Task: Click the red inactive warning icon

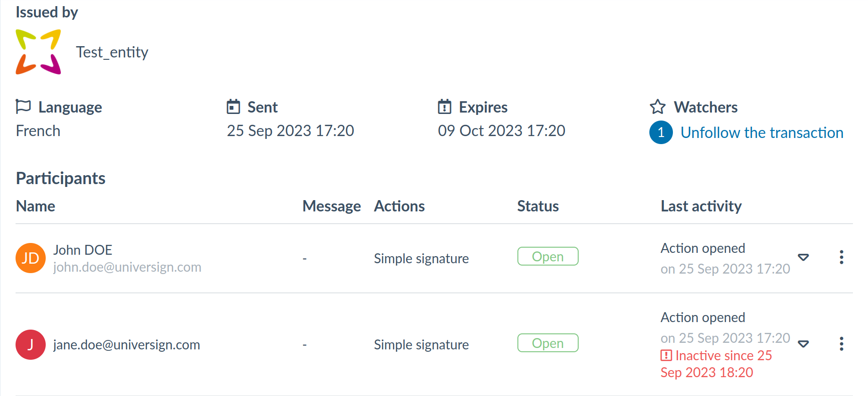Action: tap(666, 356)
